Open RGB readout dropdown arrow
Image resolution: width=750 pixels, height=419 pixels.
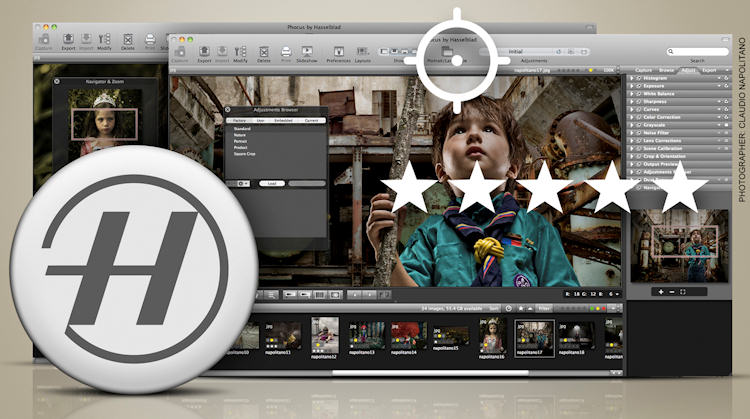(x=618, y=294)
